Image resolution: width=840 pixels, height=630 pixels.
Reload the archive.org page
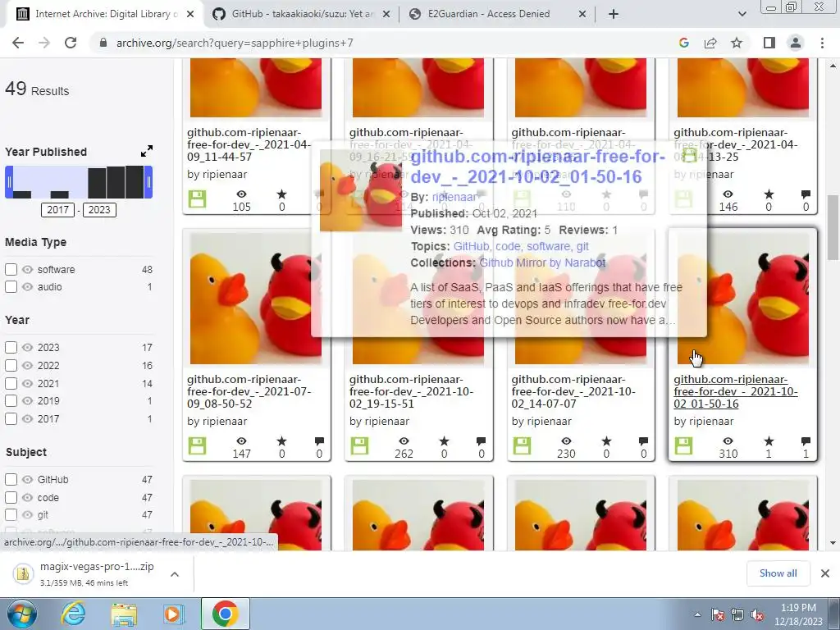pos(71,43)
